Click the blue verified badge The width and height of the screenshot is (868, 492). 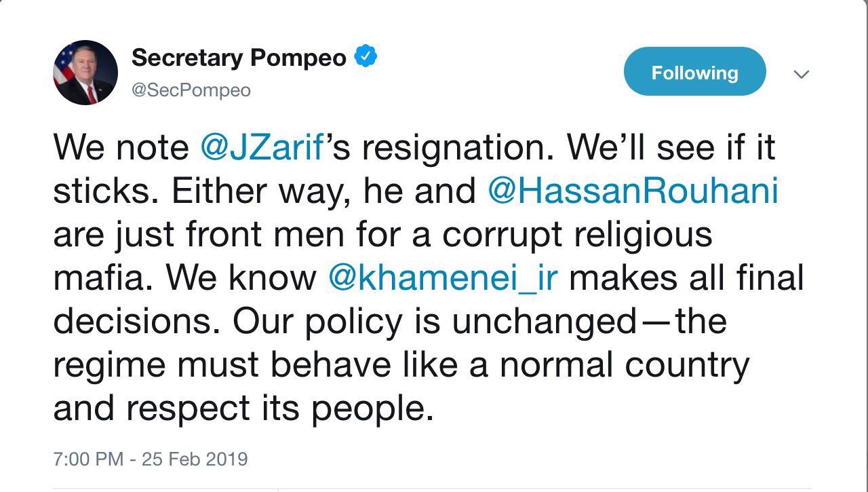pyautogui.click(x=366, y=57)
